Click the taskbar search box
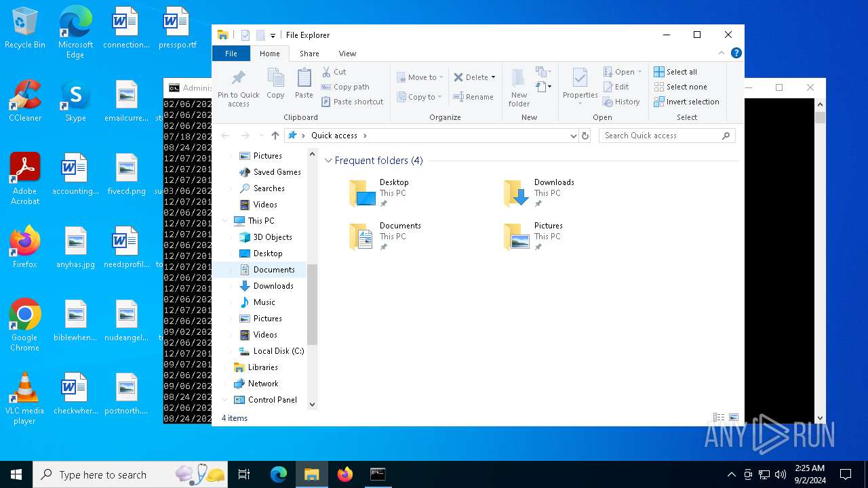 tap(132, 474)
